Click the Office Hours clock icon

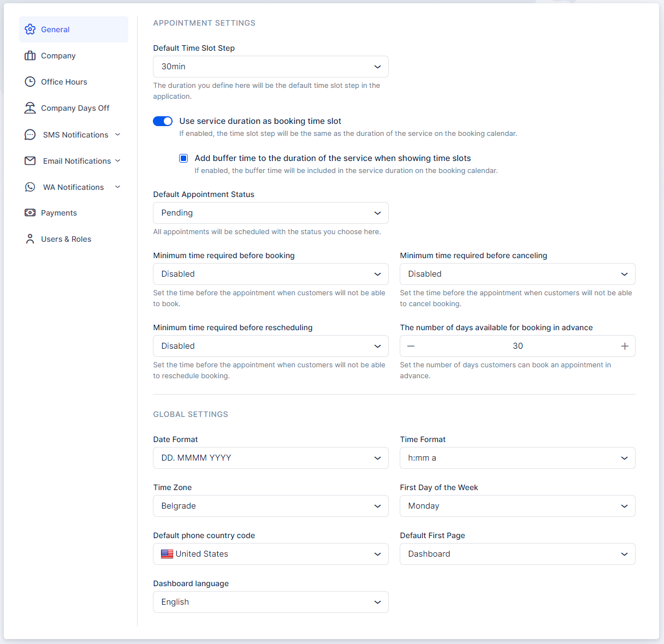(x=30, y=82)
